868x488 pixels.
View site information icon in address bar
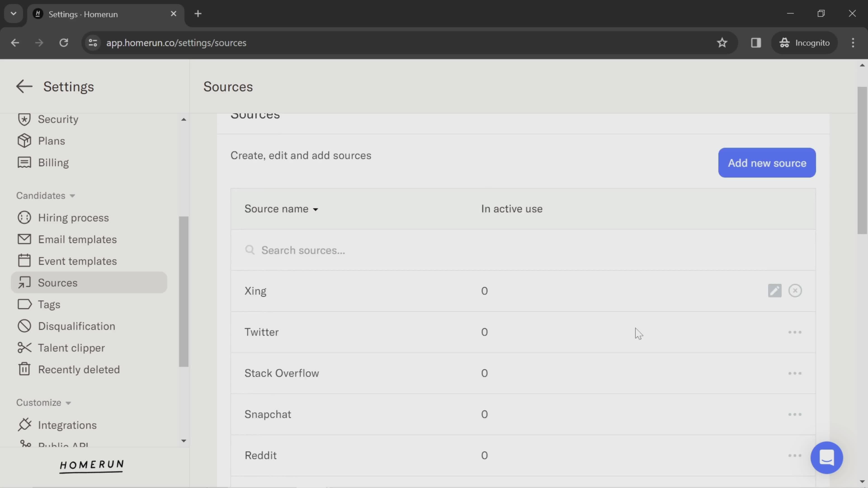click(93, 43)
